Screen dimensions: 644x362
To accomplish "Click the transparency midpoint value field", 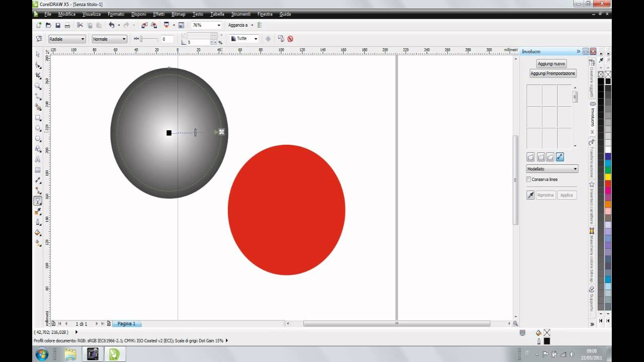I will pos(167,39).
